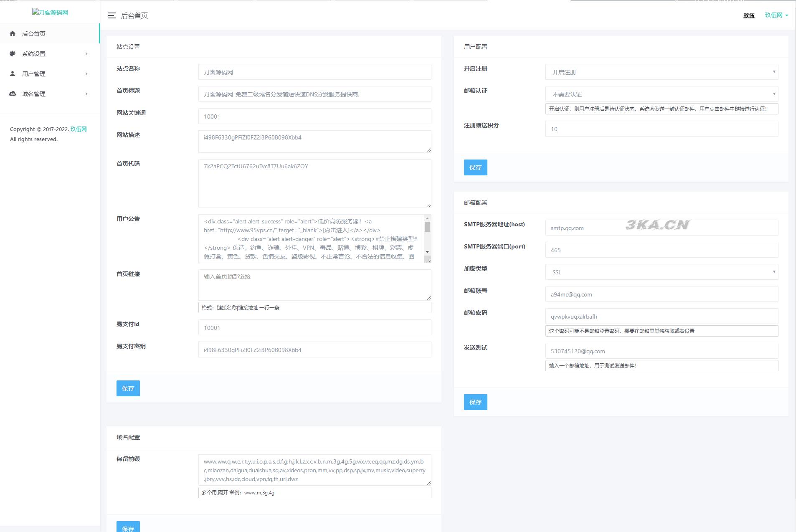Viewport: 796px width, 532px height.
Task: Click the SMTP服务器端口 input field
Action: click(661, 250)
